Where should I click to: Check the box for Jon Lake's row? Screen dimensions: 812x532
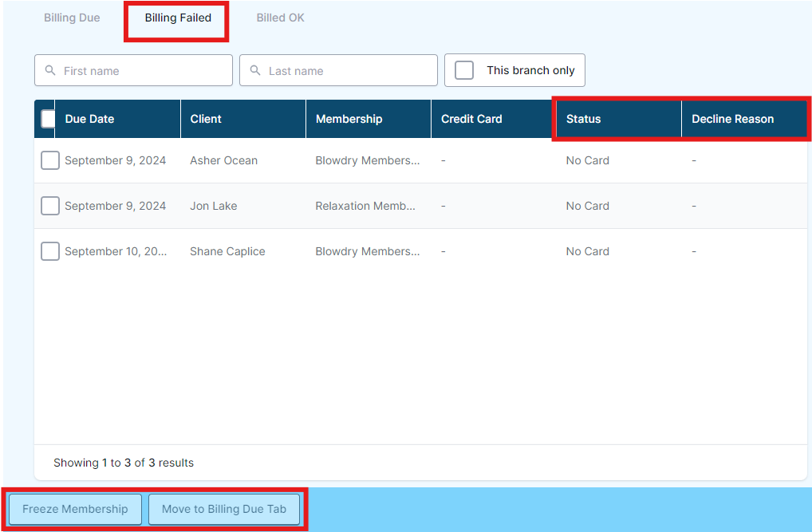click(x=50, y=206)
